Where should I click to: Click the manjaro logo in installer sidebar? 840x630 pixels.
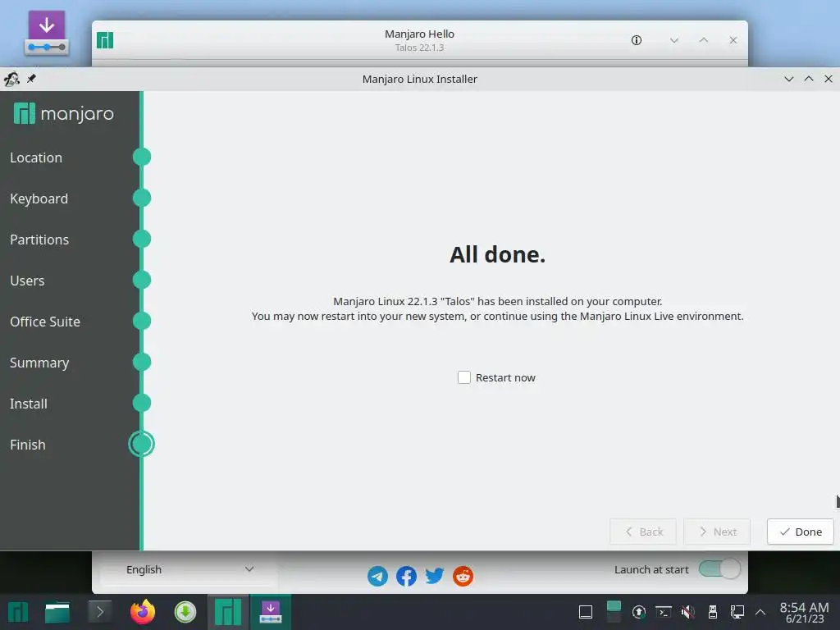64,113
